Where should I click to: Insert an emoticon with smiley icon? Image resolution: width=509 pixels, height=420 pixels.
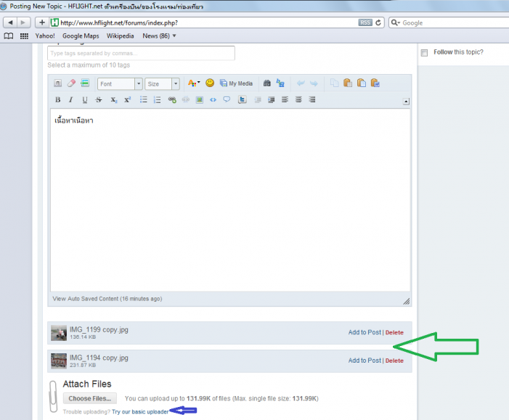pos(210,83)
